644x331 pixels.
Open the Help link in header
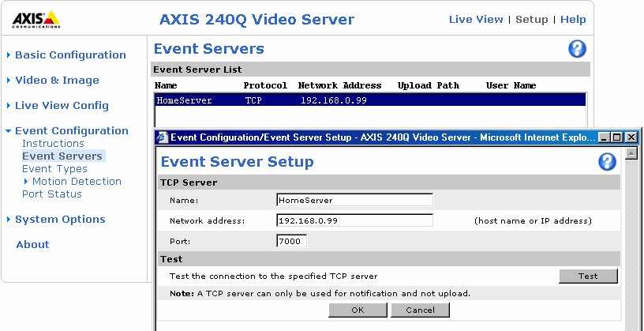[x=573, y=20]
